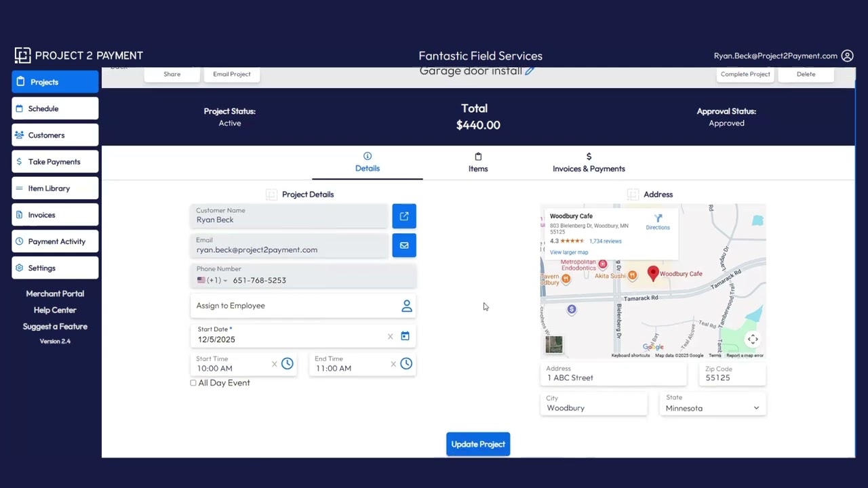Click the Delete button

pos(806,74)
